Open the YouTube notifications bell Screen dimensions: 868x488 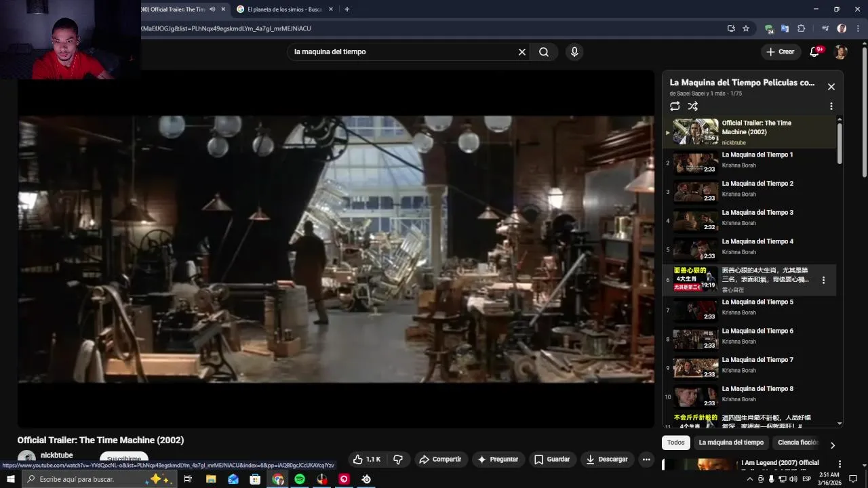coord(816,52)
